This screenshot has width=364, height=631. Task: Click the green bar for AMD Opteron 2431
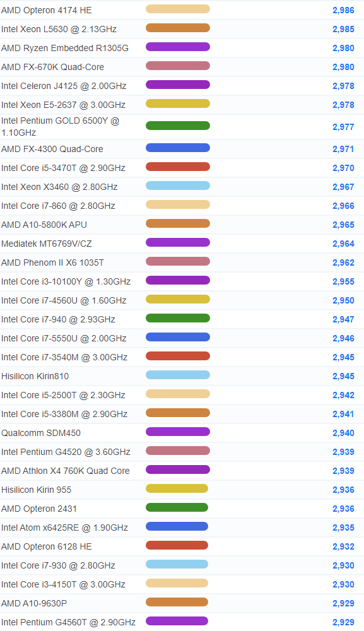pos(177,507)
